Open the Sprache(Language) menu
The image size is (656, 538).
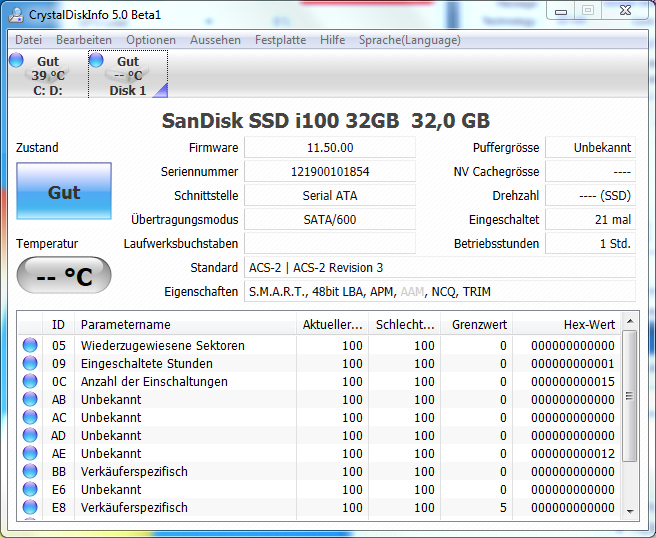(410, 40)
